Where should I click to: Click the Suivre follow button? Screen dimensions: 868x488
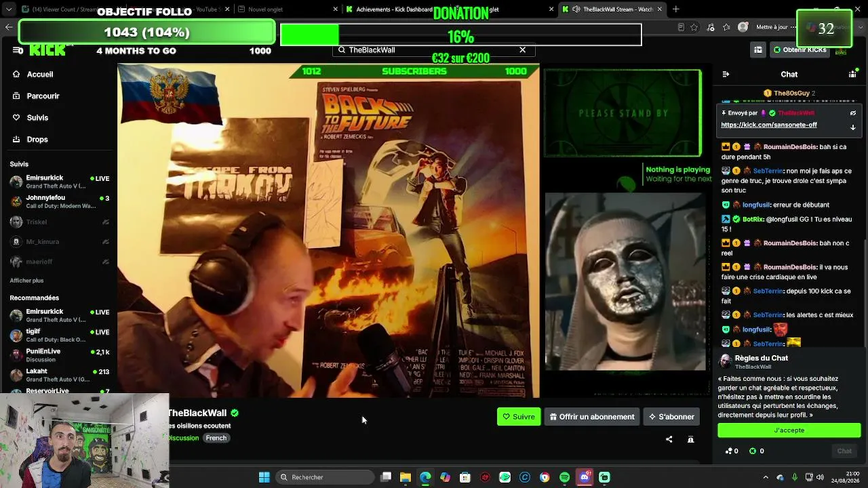point(519,417)
